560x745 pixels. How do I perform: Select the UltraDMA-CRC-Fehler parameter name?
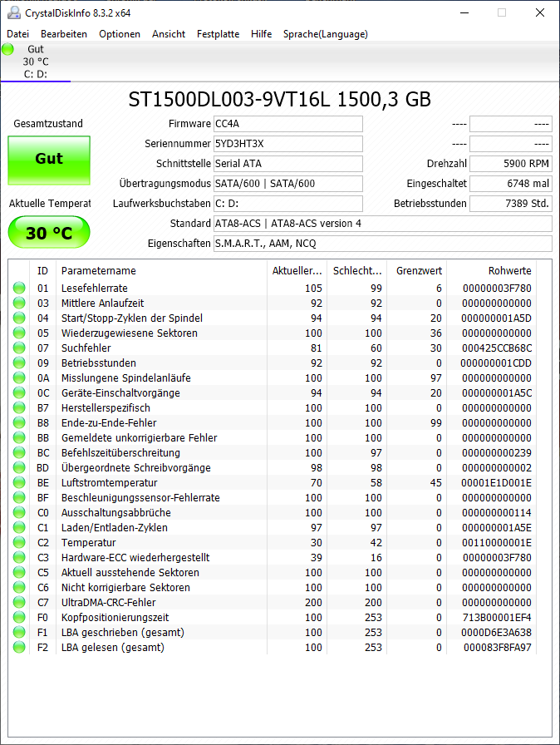(108, 603)
